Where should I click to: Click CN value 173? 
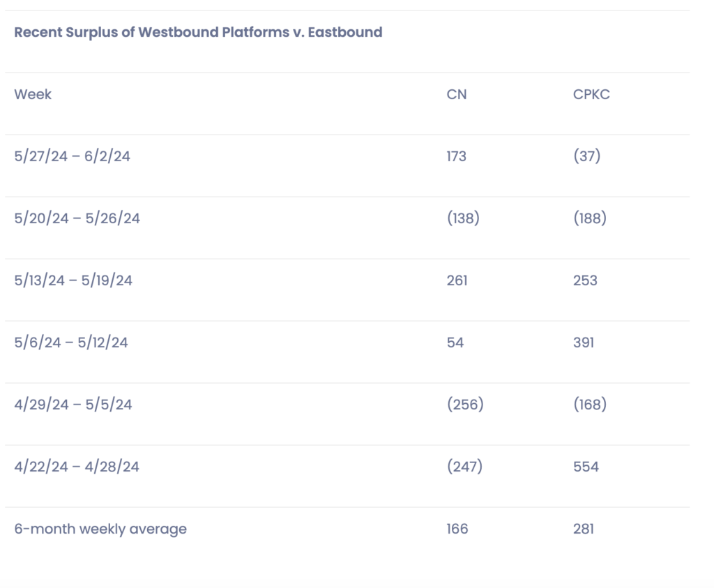click(457, 156)
